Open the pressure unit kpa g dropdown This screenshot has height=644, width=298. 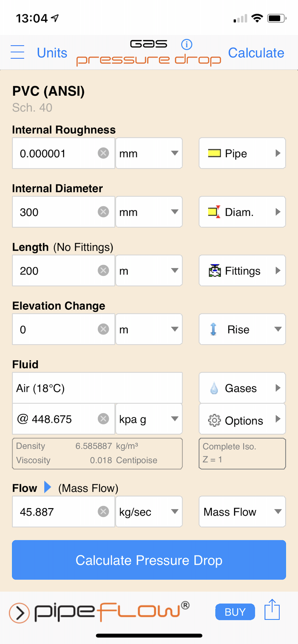click(x=149, y=419)
